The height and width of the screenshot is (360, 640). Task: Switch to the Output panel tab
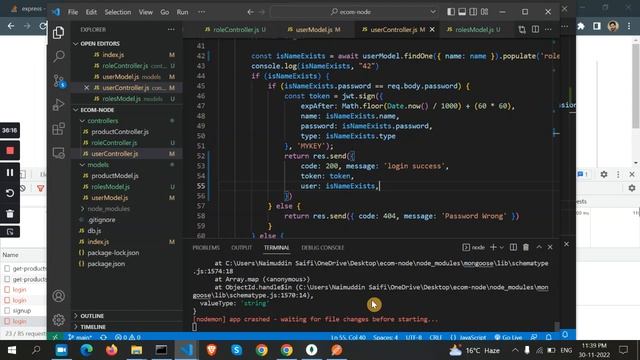241,248
